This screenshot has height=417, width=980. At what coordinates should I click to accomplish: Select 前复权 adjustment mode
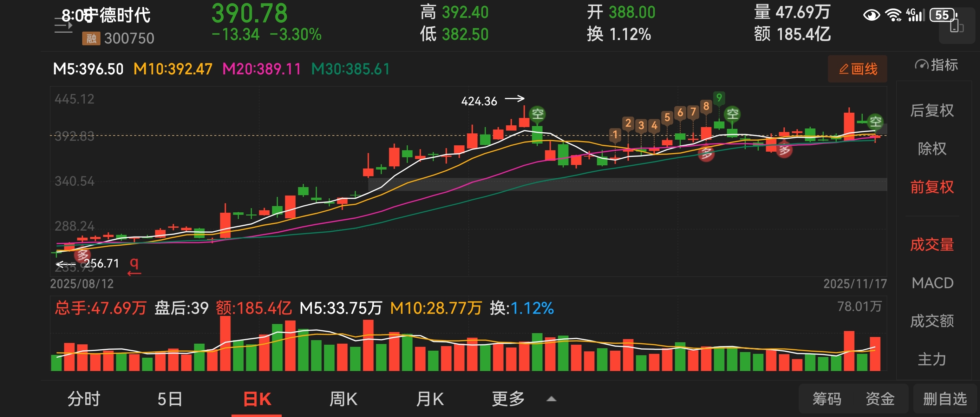click(x=932, y=187)
